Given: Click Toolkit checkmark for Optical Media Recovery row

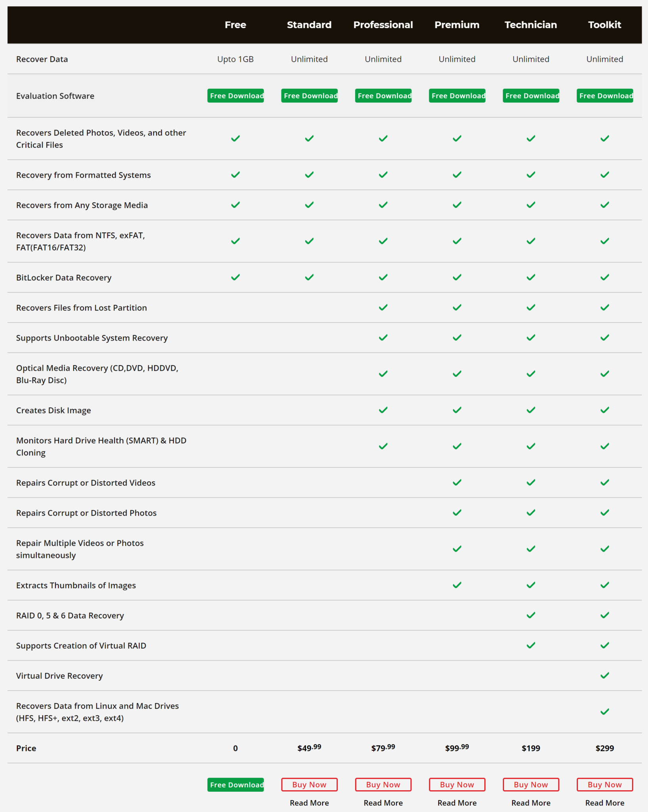Looking at the screenshot, I should 605,373.
